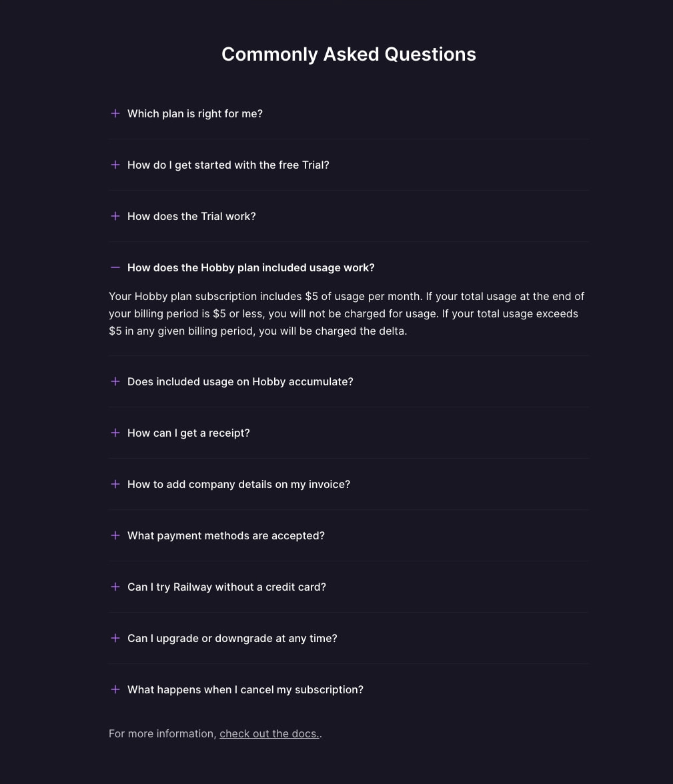Click plus icon next to free Trial question
This screenshot has width=673, height=784.
coord(115,165)
